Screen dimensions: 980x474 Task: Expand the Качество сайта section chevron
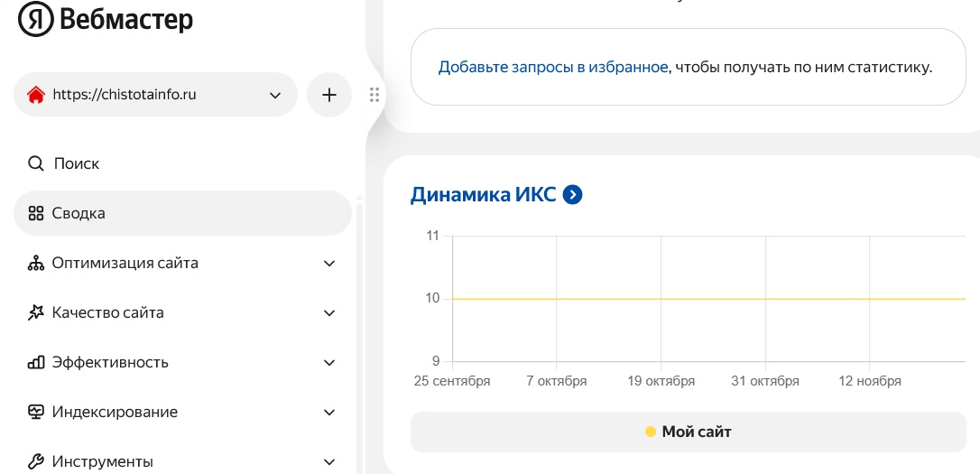tap(329, 313)
